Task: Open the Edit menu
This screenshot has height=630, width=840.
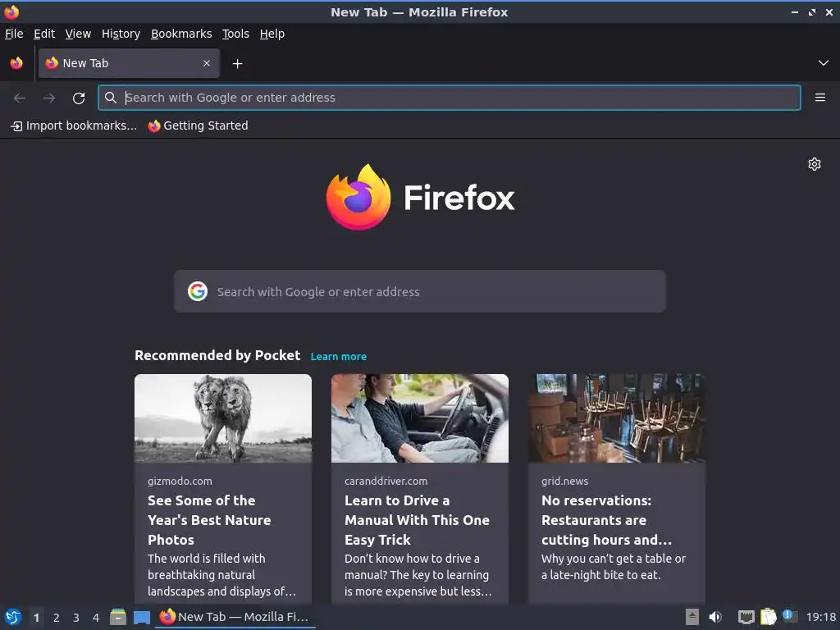Action: (44, 34)
